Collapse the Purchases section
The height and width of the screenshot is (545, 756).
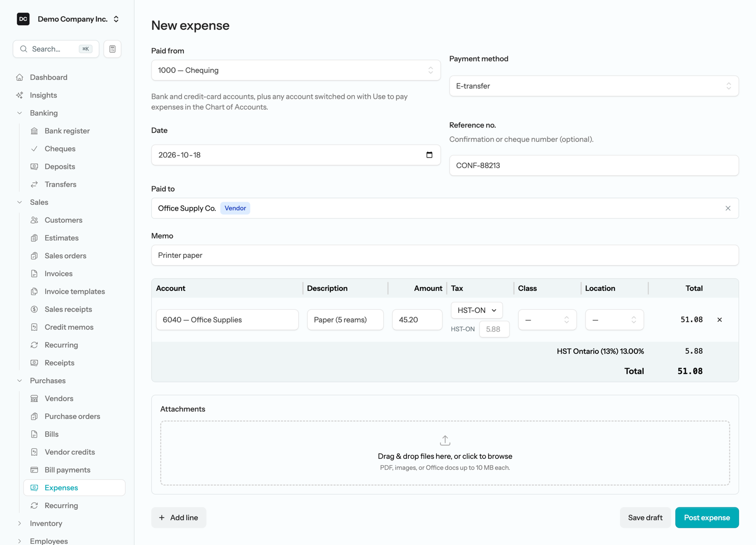(x=19, y=381)
